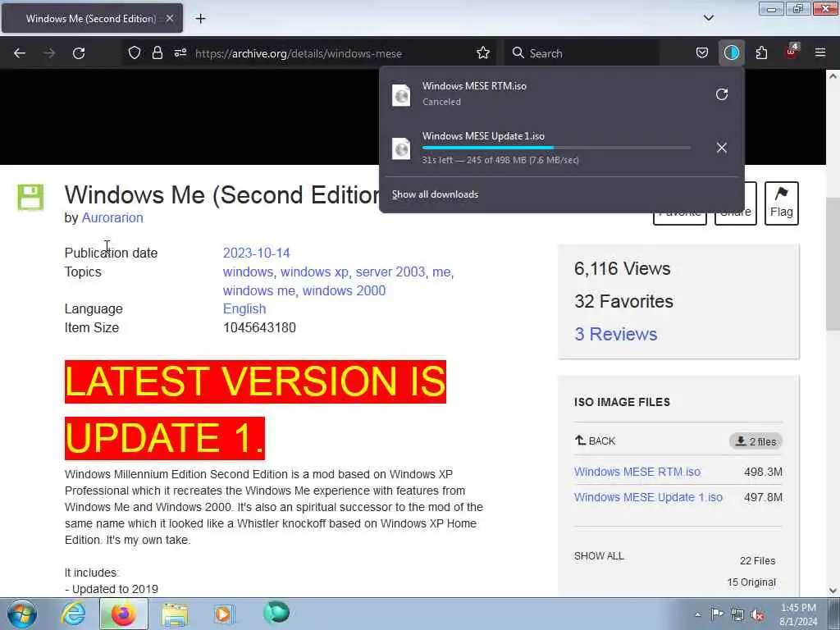
Task: Cancel the Windows MESE Update 1.iso download
Action: coord(722,148)
